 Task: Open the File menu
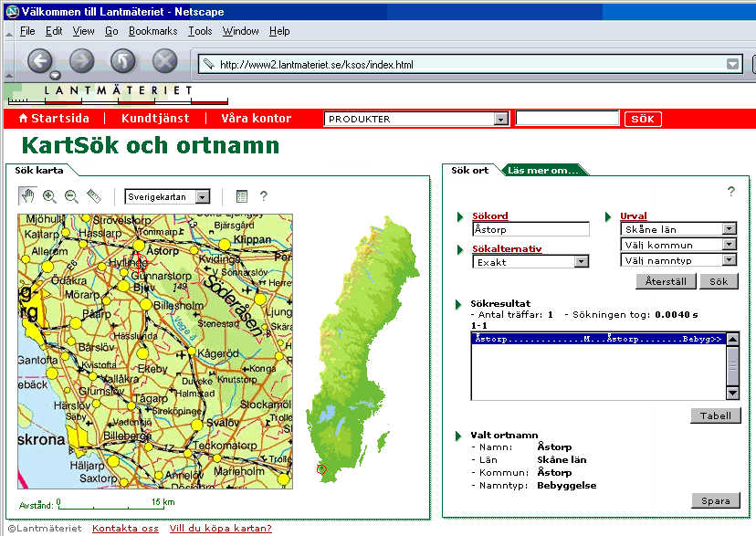[27, 31]
